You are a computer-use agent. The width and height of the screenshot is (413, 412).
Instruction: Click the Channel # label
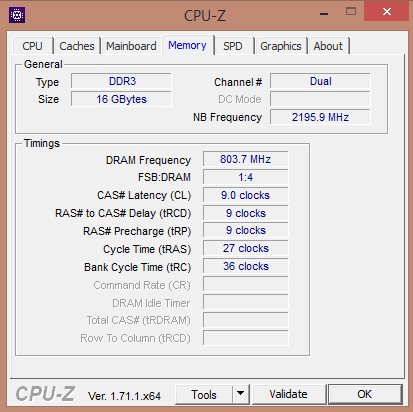(x=238, y=82)
